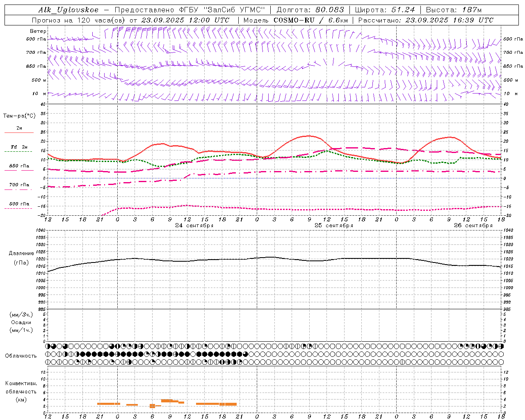This screenshot has width=525, height=420.
Task: Click the (км) unit label
Action: 21,399
